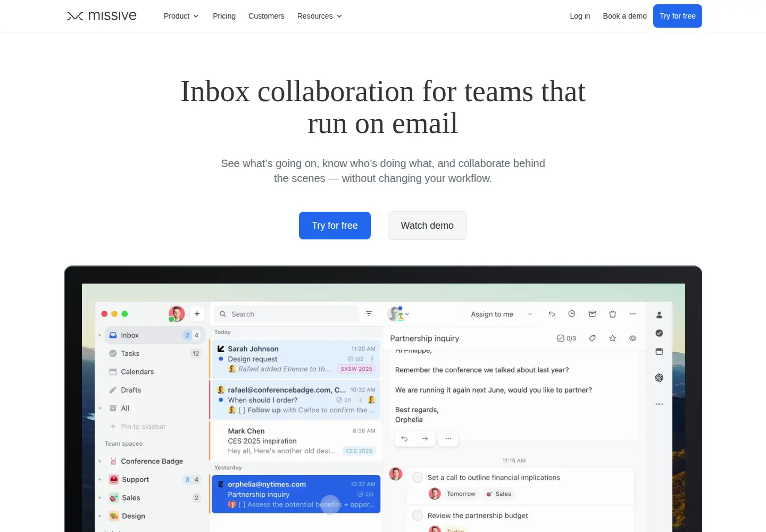Click the filter icon beside Search
Viewport: 766px width, 532px height.
[x=369, y=314]
